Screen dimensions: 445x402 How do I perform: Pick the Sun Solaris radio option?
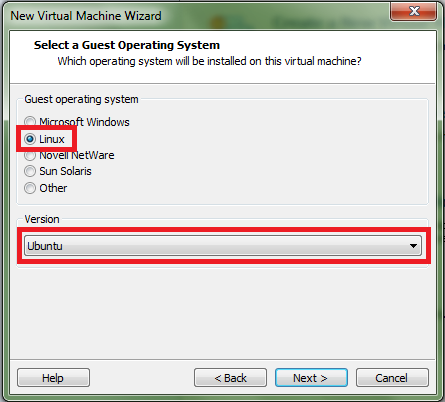[30, 171]
